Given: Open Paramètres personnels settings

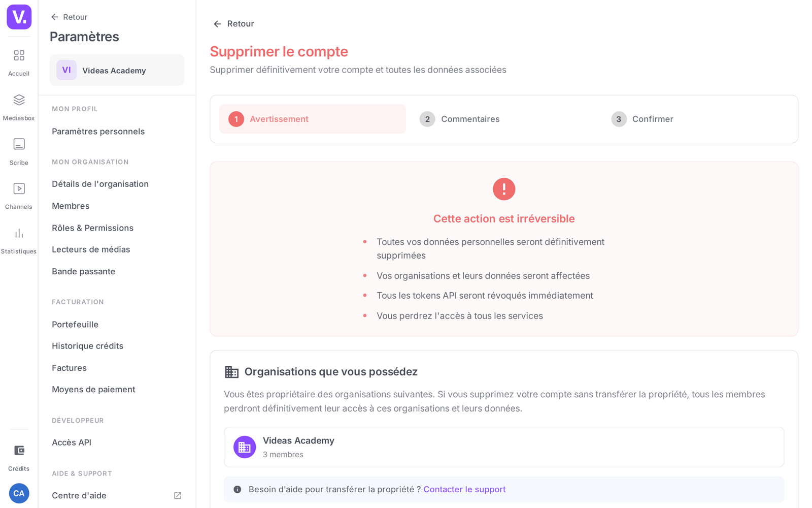Looking at the screenshot, I should pyautogui.click(x=98, y=132).
